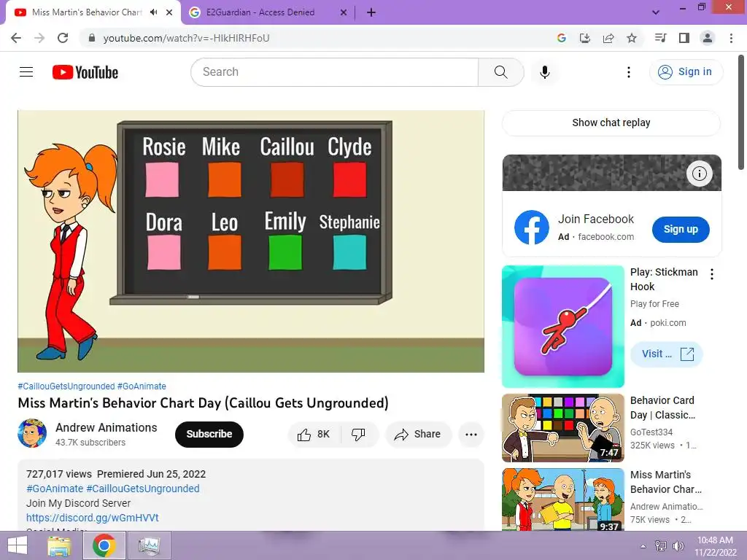Screen dimensions: 747x560
Task: Click #CaillouGetsUngrounded hashtag above title
Action: [x=66, y=386]
